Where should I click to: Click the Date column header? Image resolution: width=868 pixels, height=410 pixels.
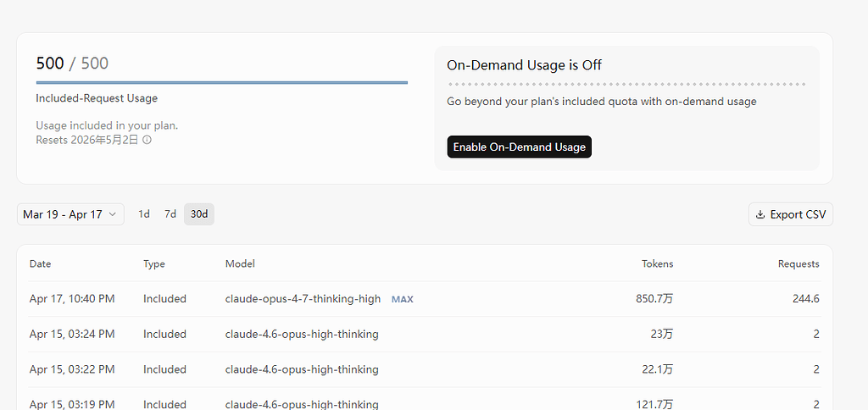[x=40, y=264]
